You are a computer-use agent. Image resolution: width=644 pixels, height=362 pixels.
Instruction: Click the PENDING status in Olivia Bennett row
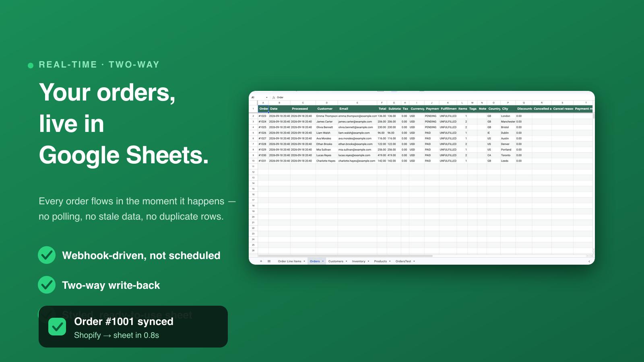(x=431, y=127)
